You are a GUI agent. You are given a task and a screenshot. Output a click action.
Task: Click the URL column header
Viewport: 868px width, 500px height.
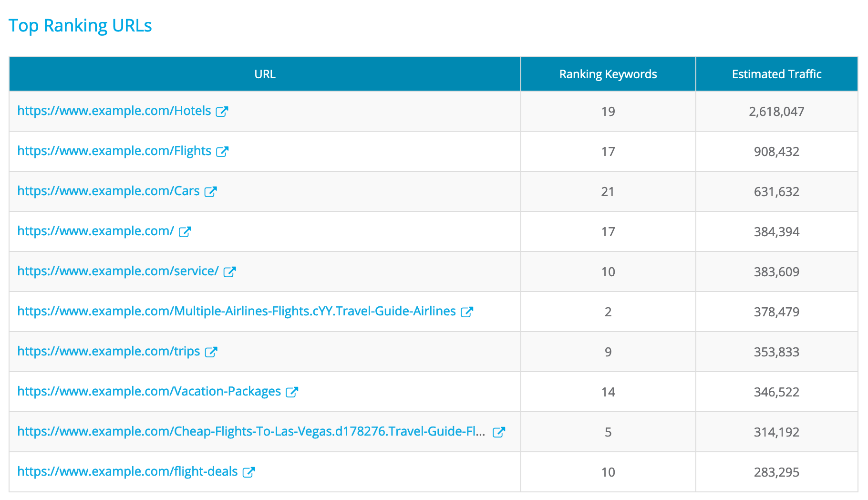pyautogui.click(x=265, y=74)
